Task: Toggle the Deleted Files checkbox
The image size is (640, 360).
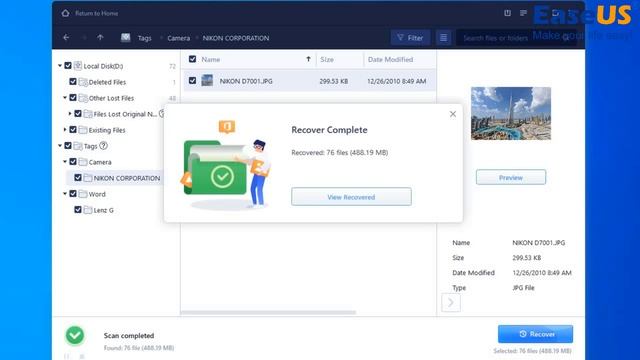Action: [73, 82]
